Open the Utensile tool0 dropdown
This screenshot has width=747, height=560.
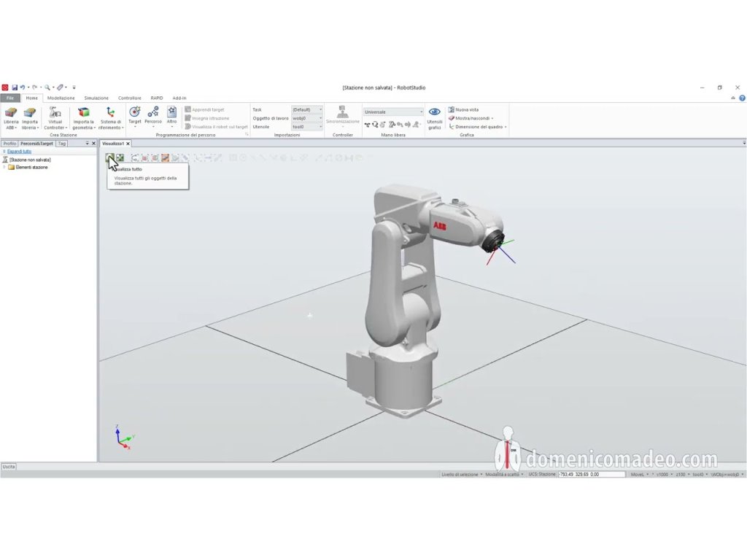(307, 127)
